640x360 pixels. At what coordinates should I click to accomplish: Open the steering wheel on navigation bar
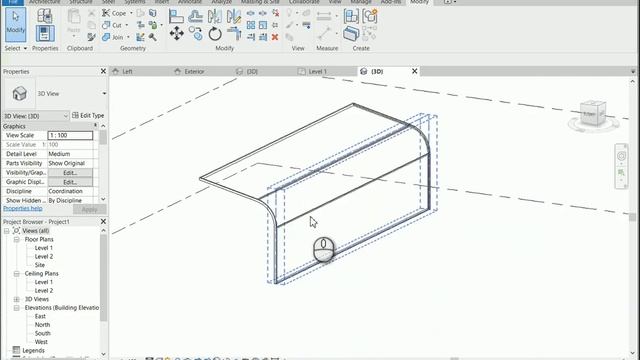point(621,156)
